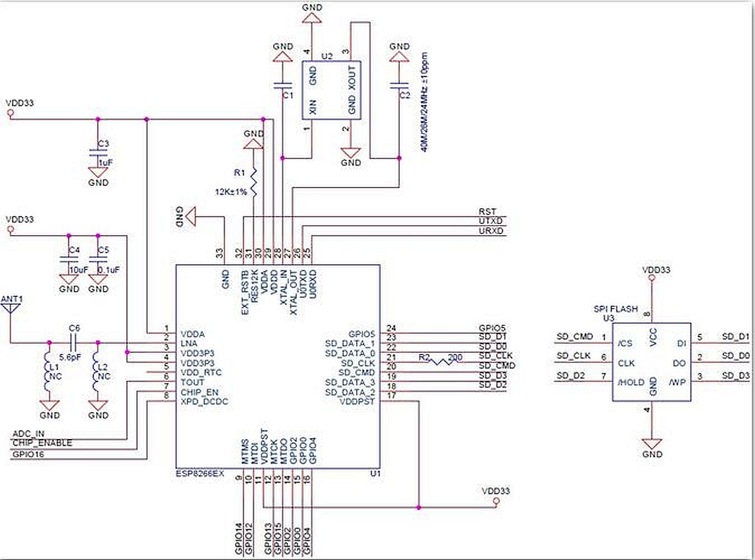Screen dimensions: 755x560
Task: Select VDD33 power port feeding C4
Action: 10,228
